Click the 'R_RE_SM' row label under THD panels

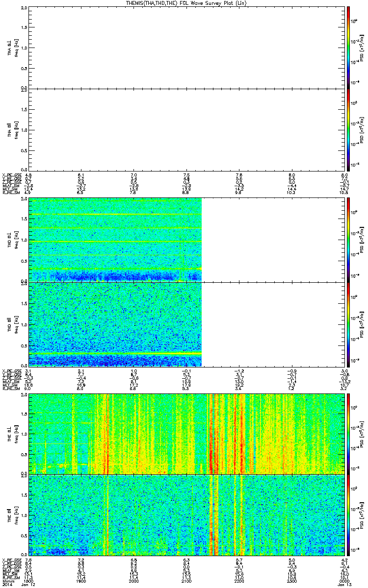point(10,390)
